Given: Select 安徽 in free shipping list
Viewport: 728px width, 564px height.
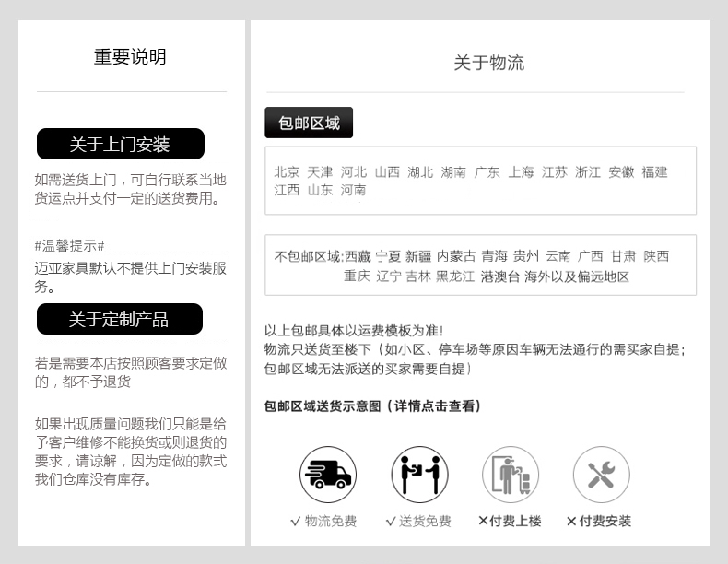Looking at the screenshot, I should 621,172.
